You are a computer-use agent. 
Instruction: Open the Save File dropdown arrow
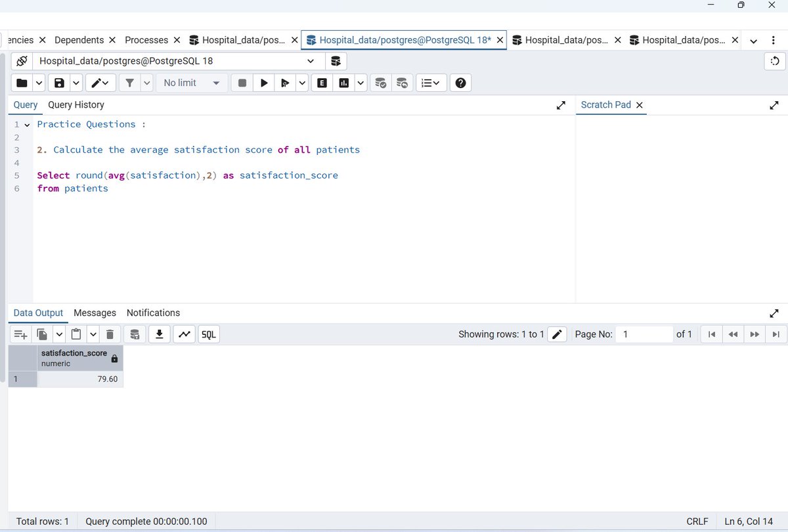point(76,83)
